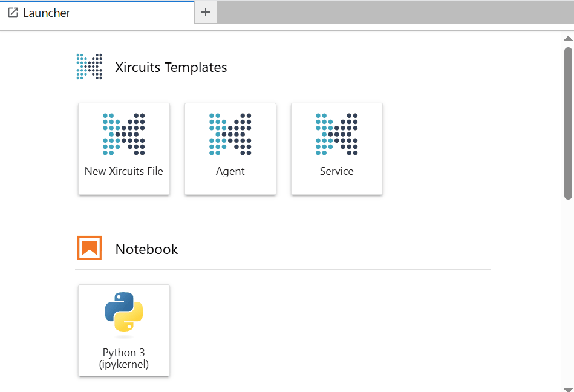Click the orange Notebook bookmark icon
574x392 pixels.
click(90, 248)
